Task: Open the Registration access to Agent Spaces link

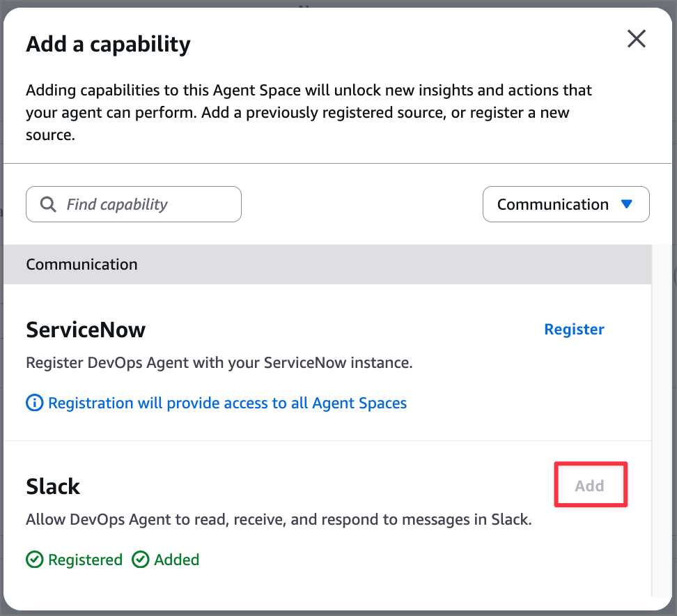Action: pos(227,403)
